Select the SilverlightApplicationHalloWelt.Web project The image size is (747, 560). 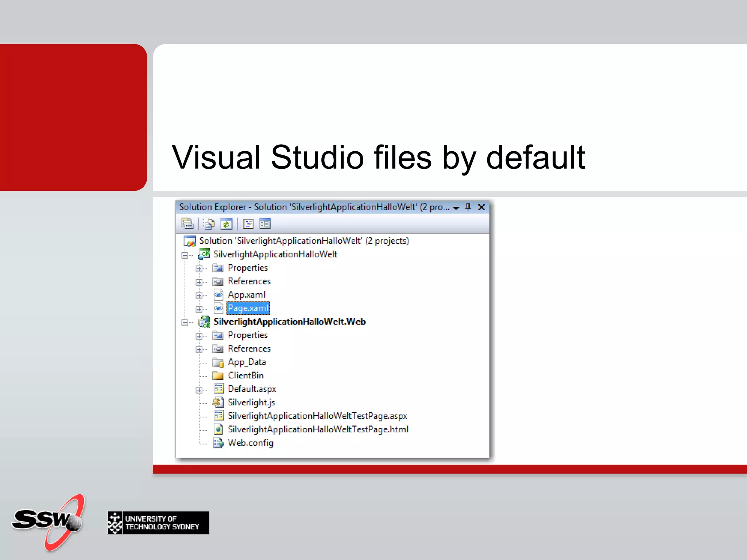click(290, 322)
